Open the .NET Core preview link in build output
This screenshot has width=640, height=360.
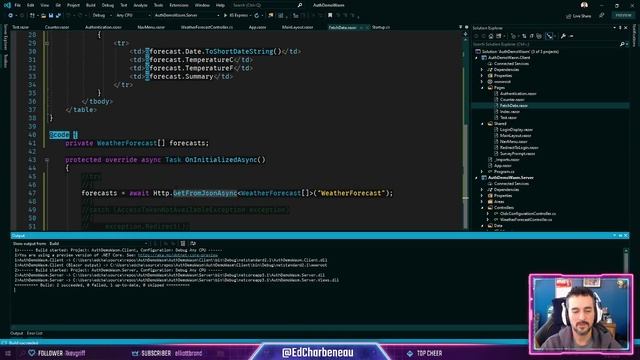[178, 255]
